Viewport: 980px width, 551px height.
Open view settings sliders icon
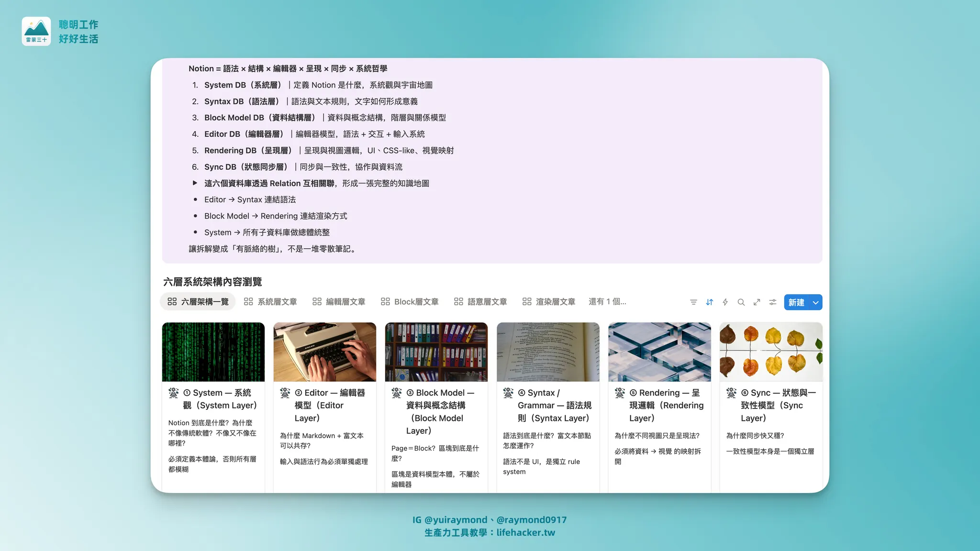pos(772,302)
